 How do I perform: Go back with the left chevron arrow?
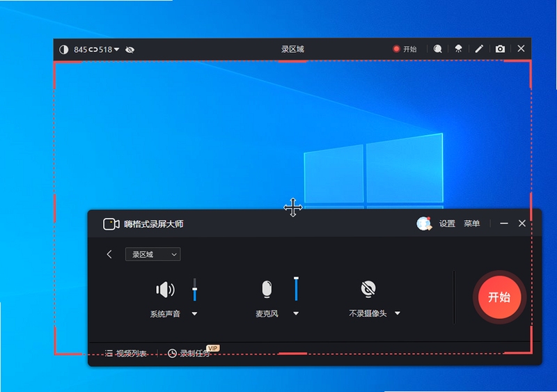click(x=109, y=254)
